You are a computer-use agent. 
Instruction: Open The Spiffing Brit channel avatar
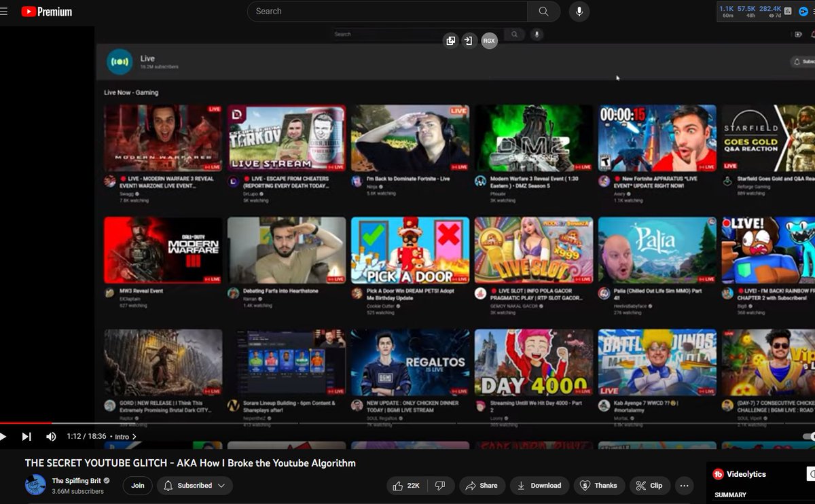(35, 485)
